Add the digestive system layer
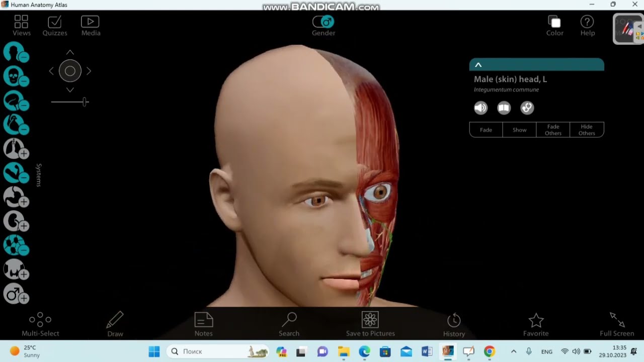Screen dimensions: 644x362 tap(16, 197)
